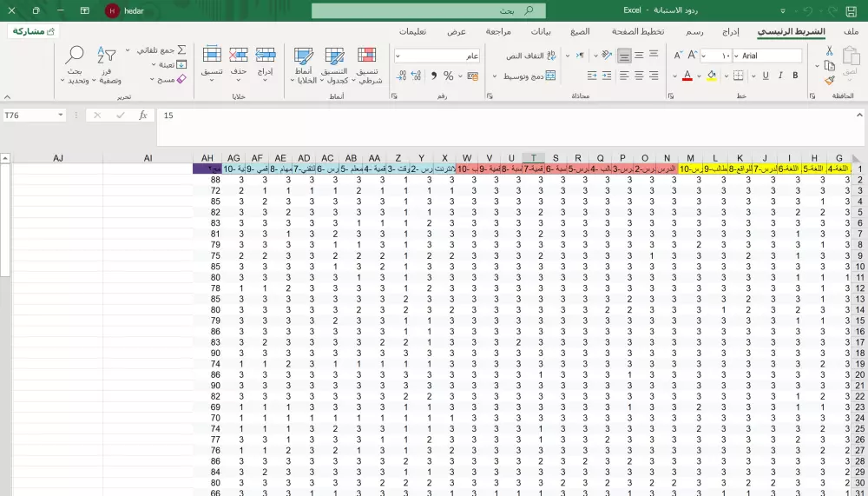Collapse the ribbon with the chevron
Screen dimensions: 868x496
(x=7, y=96)
